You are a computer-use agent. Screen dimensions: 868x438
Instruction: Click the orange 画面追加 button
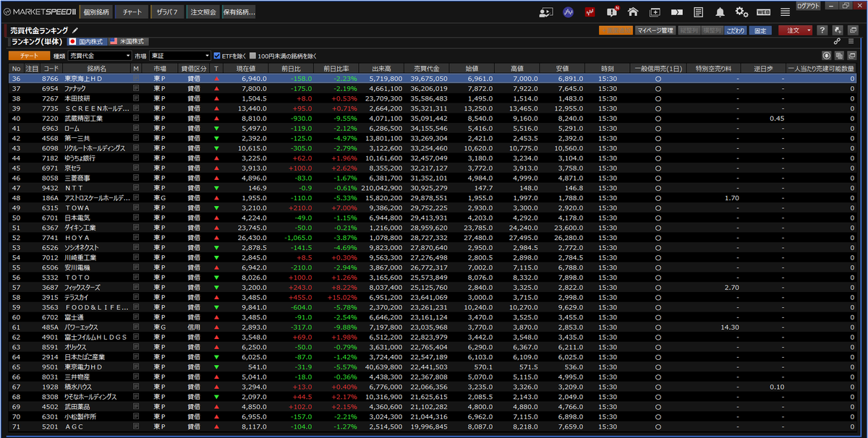(x=616, y=30)
